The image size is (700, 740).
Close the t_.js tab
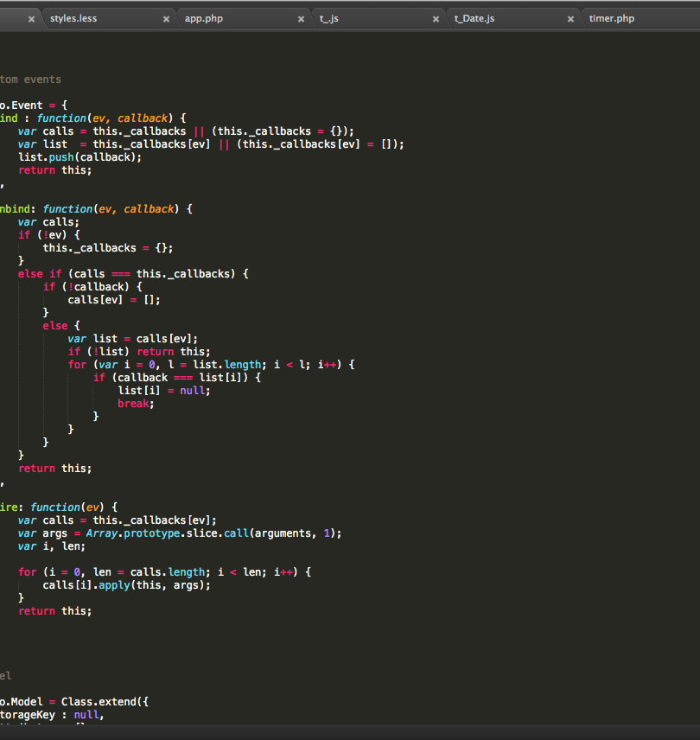436,17
